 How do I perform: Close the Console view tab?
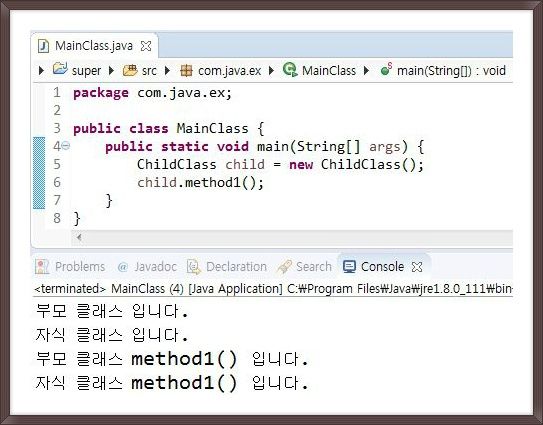pos(417,267)
